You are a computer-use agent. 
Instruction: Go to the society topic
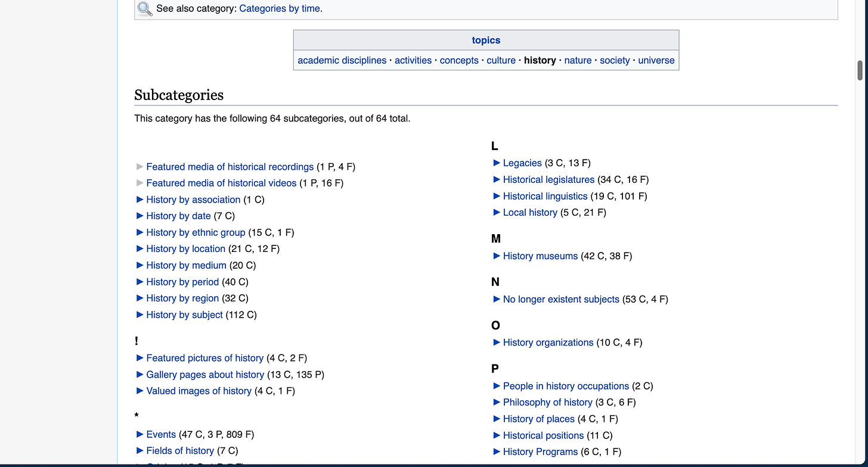[x=615, y=60]
